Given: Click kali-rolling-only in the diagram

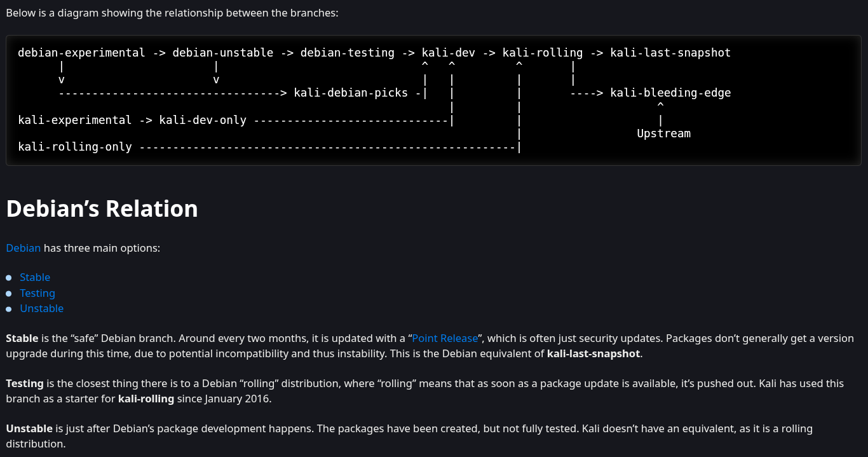Looking at the screenshot, I should [x=75, y=147].
